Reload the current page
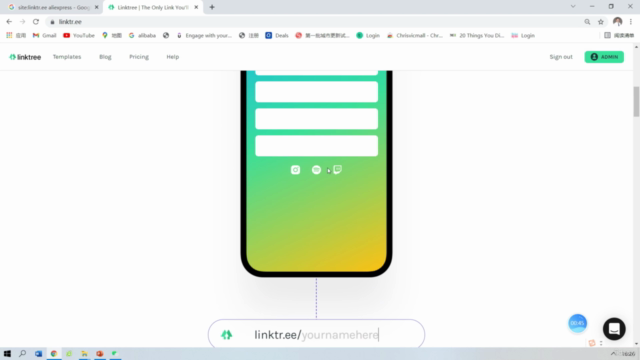640x360 pixels. click(x=36, y=22)
